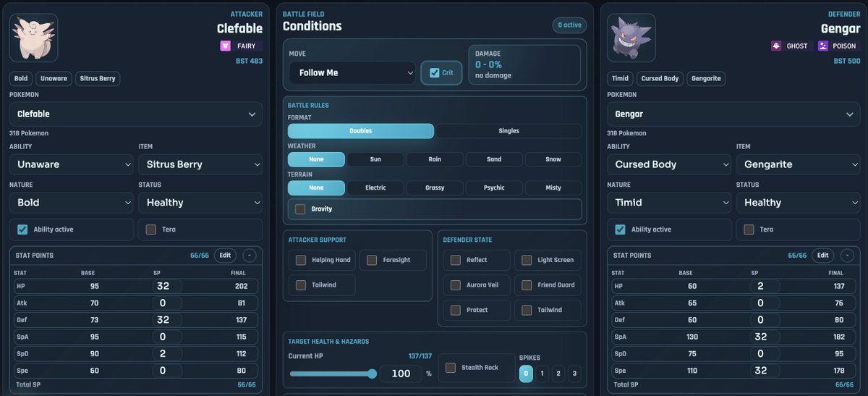
Task: Set weather to Snow
Action: (553, 159)
